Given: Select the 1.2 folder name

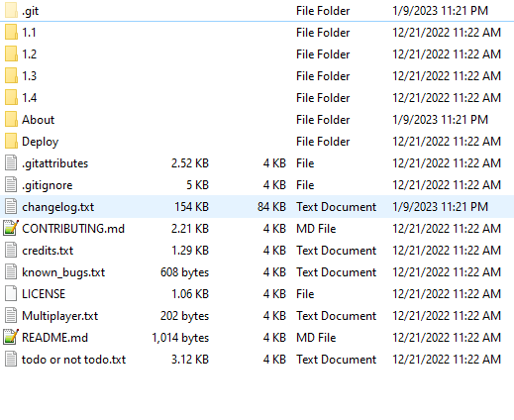Looking at the screenshot, I should [30, 54].
